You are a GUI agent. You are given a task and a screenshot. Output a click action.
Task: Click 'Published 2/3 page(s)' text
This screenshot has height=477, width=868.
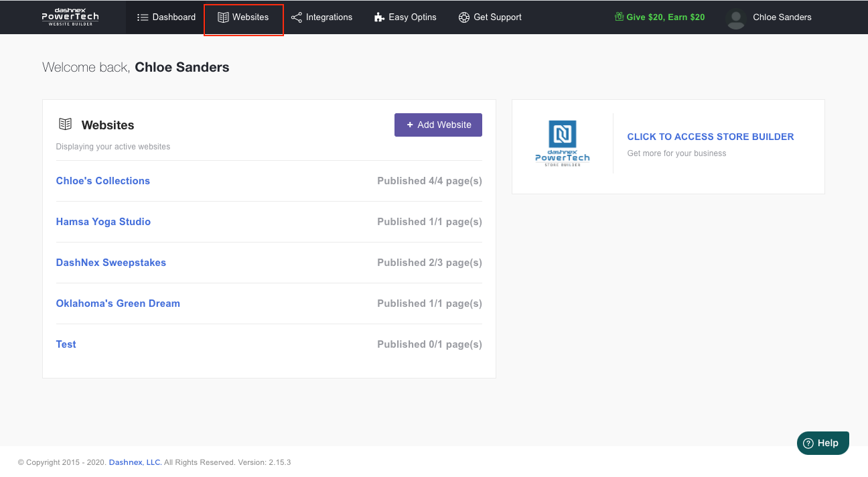(429, 263)
